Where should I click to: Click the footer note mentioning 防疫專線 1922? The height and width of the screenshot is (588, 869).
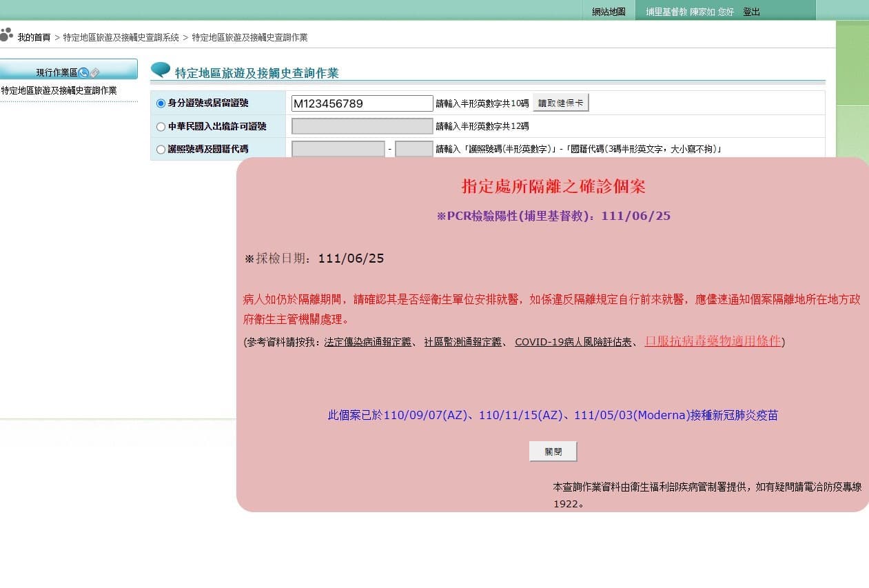pos(708,495)
